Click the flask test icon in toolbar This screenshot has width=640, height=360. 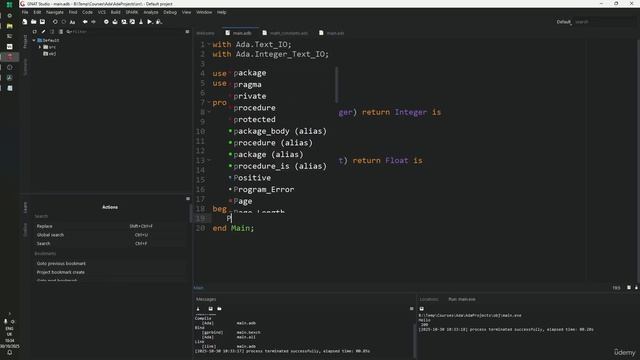[x=141, y=22]
